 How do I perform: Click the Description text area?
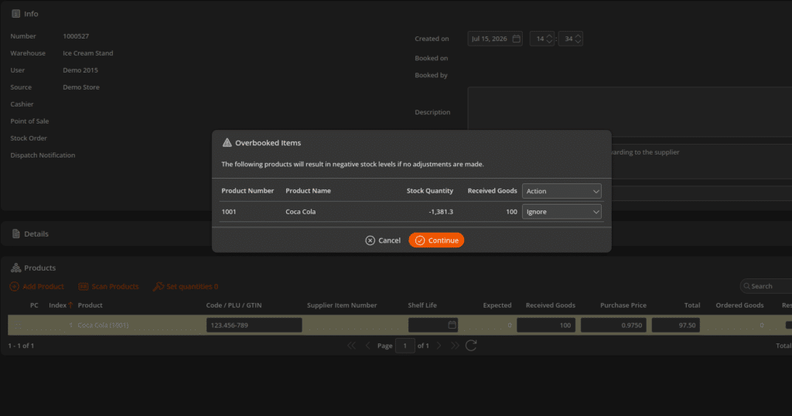[629, 112]
